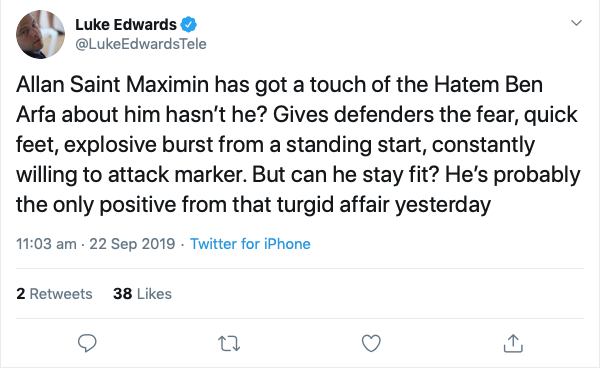601x368 pixels.
Task: Click the phrase 'turgid affair yesterday'
Action: click(384, 204)
